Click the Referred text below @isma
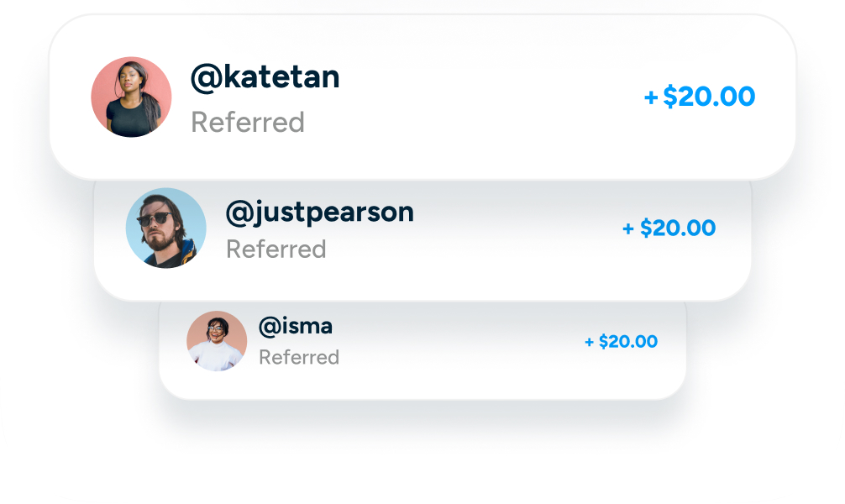 coord(300,357)
